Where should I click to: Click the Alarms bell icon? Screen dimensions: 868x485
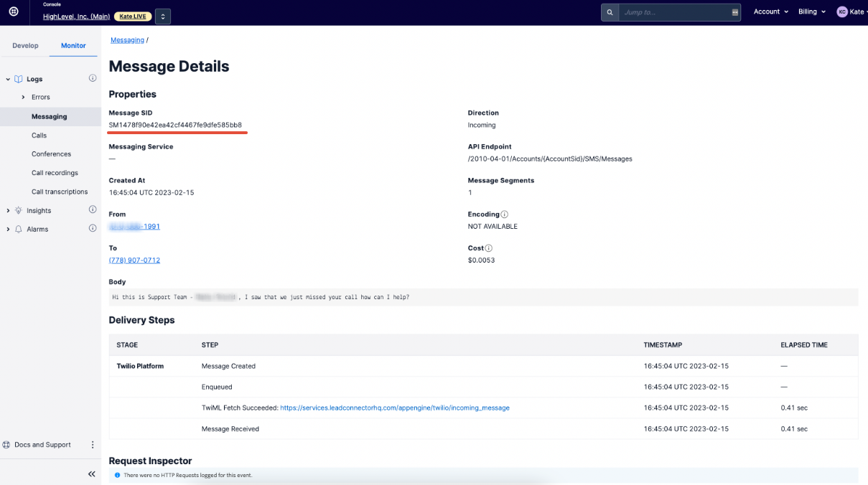point(19,229)
